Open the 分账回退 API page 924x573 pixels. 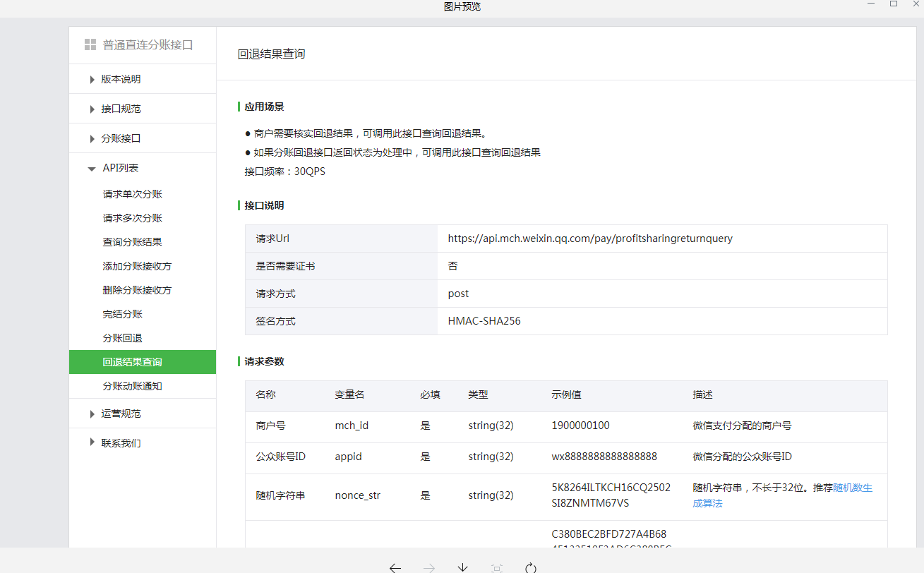click(x=122, y=338)
